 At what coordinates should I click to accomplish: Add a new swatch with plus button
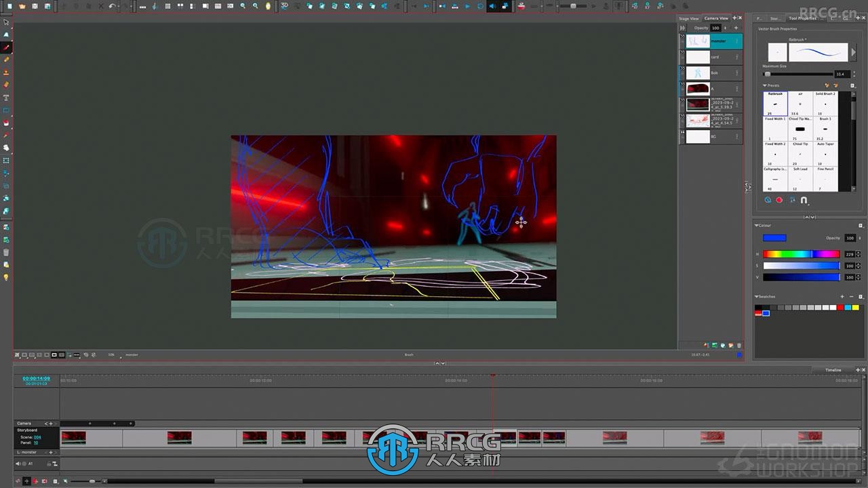pyautogui.click(x=842, y=296)
